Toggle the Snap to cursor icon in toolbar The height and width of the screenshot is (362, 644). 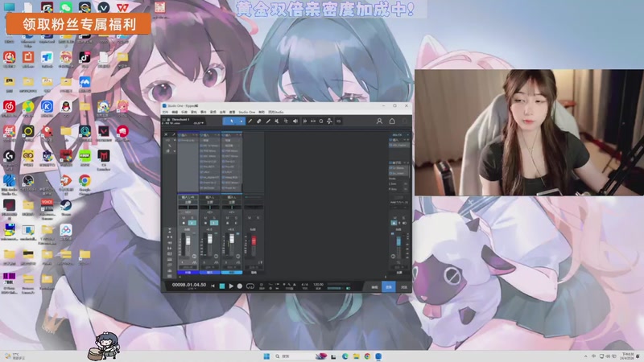pos(305,121)
